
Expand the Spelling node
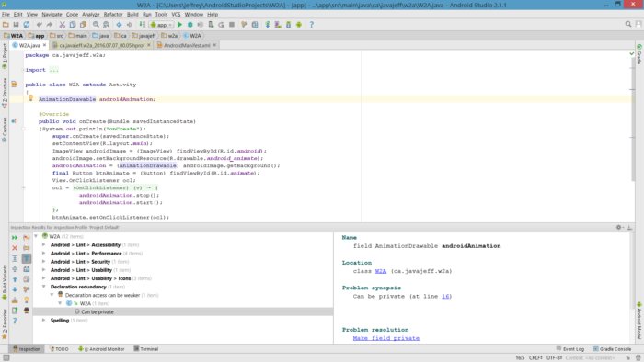pos(44,320)
